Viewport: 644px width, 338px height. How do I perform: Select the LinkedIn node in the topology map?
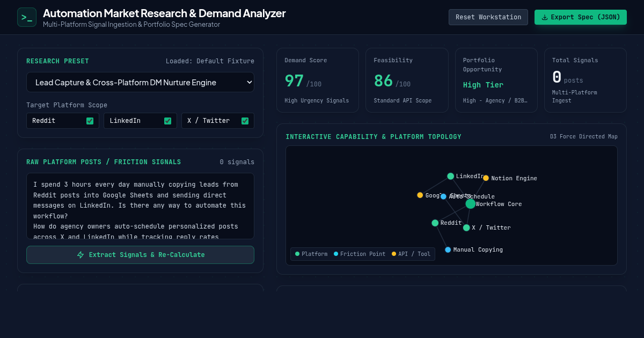(x=451, y=176)
